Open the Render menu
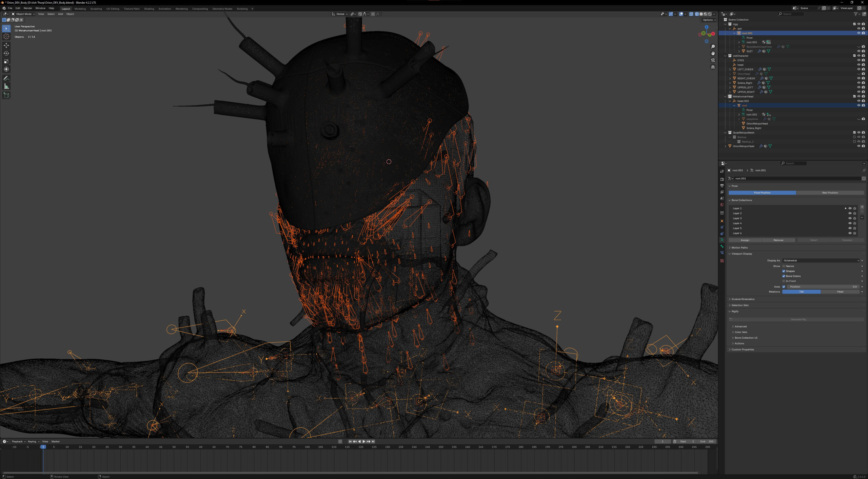This screenshot has width=868, height=479. 28,8
